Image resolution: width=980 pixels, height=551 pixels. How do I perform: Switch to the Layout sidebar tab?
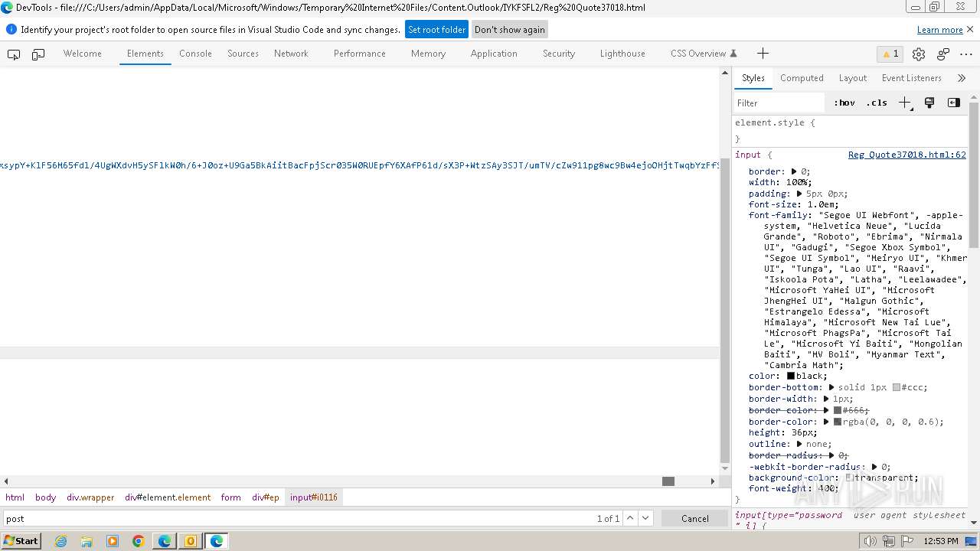coord(852,78)
